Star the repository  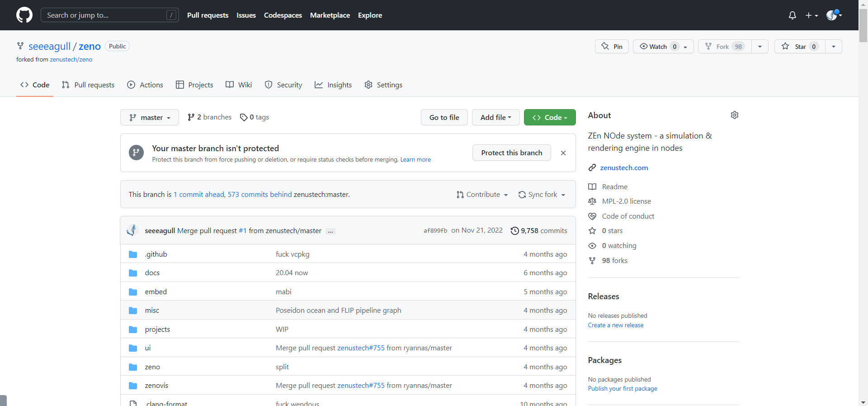click(800, 46)
